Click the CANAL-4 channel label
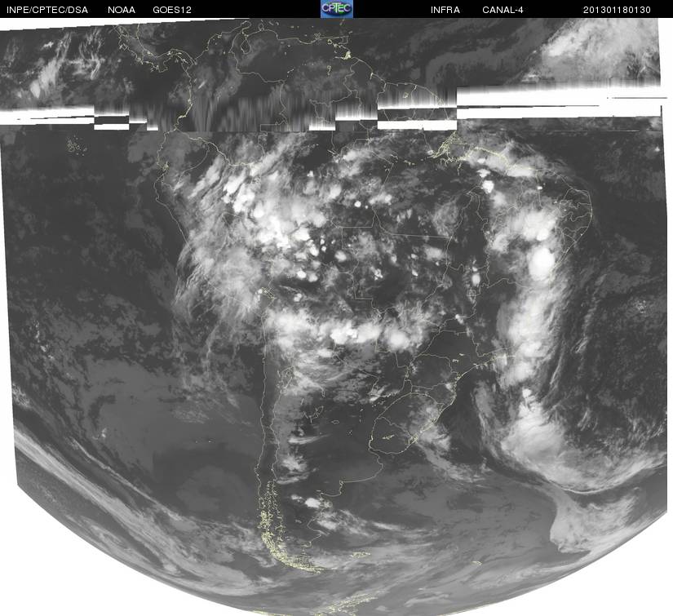This screenshot has width=673, height=616. coord(503,10)
